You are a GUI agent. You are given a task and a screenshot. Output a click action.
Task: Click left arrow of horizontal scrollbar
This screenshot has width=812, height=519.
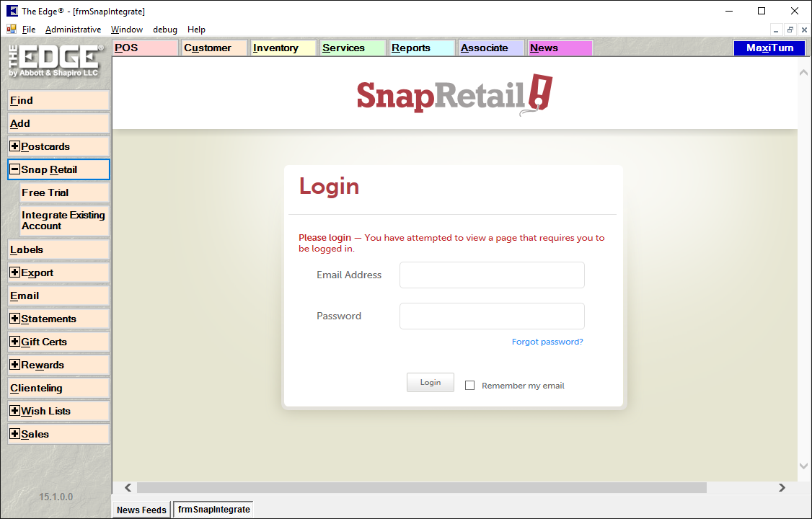tap(128, 488)
